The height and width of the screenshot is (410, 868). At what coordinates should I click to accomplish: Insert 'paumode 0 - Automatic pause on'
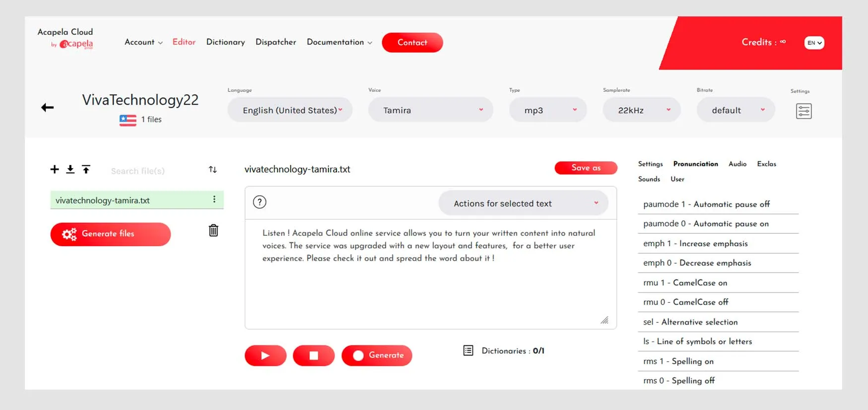(x=718, y=224)
